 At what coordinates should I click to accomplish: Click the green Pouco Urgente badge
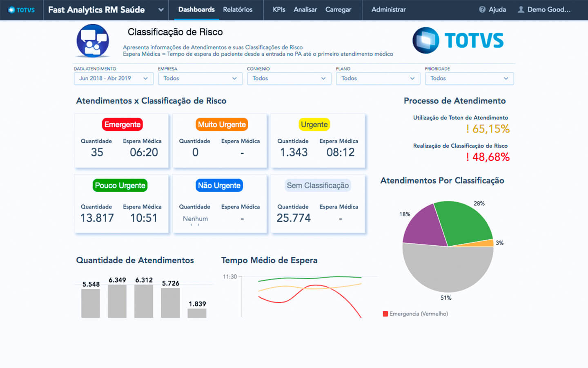point(120,185)
